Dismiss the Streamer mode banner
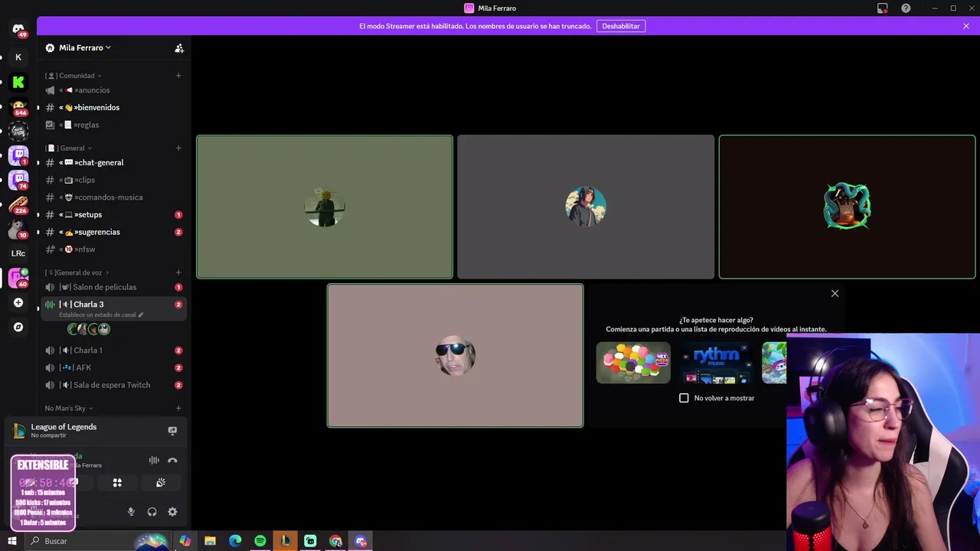This screenshot has width=980, height=551. [966, 26]
